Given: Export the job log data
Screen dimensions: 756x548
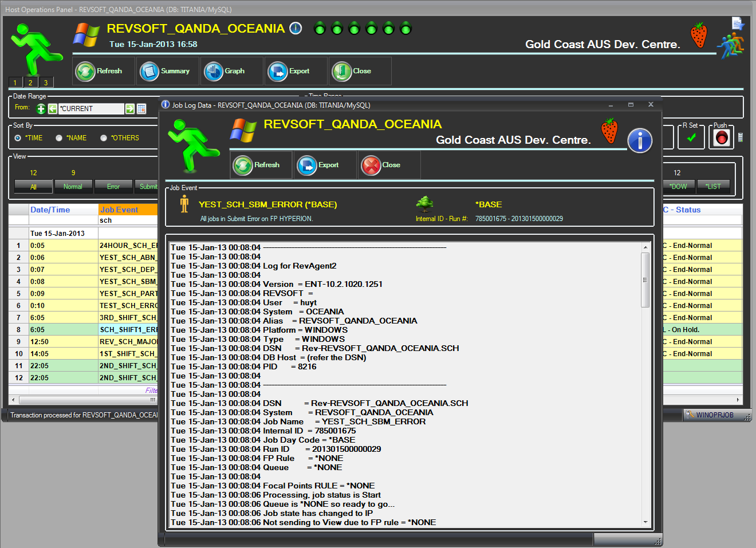Looking at the screenshot, I should click(319, 165).
